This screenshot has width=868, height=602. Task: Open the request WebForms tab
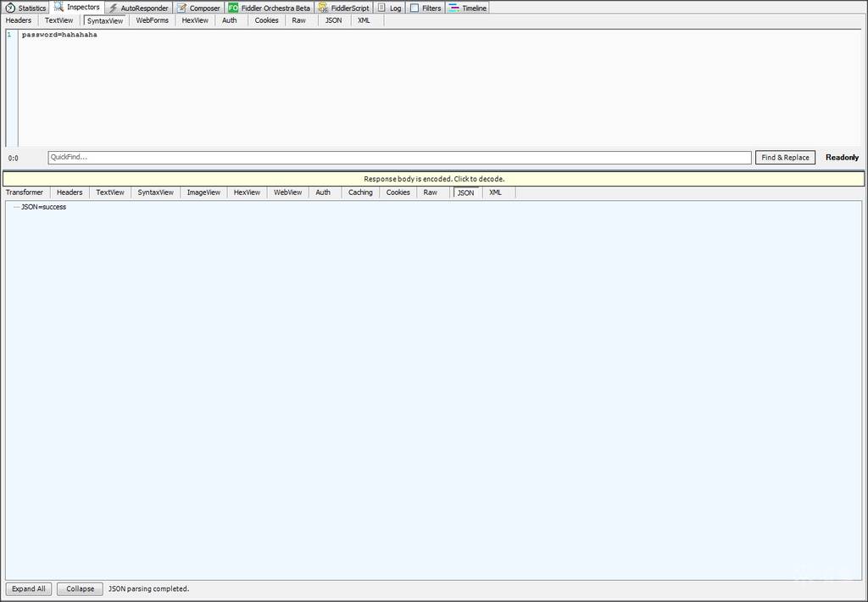pyautogui.click(x=153, y=20)
